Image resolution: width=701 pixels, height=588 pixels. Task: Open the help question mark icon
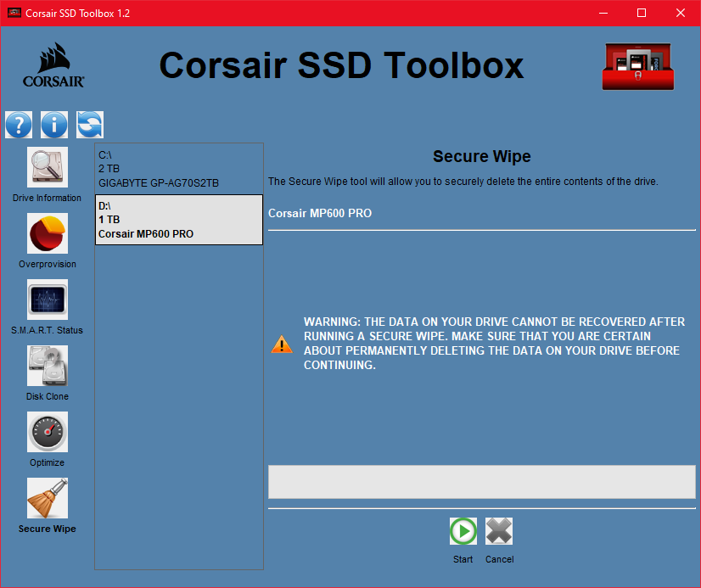click(x=19, y=125)
